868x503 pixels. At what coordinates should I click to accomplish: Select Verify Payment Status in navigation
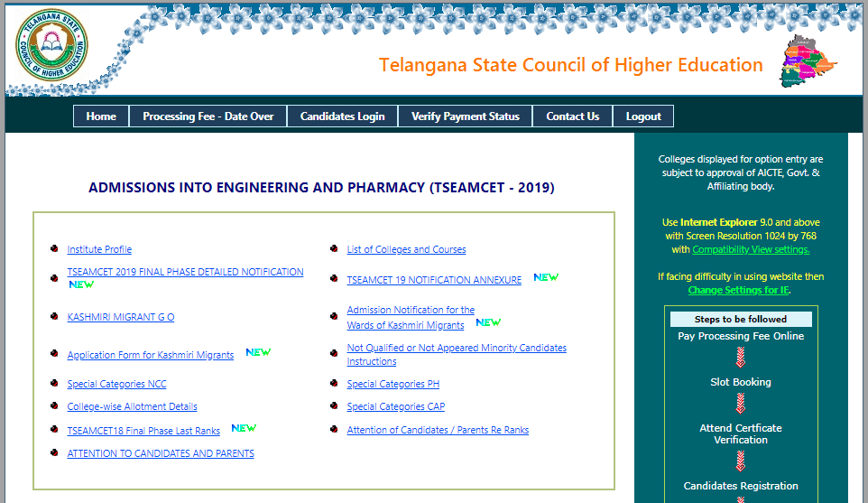(465, 116)
